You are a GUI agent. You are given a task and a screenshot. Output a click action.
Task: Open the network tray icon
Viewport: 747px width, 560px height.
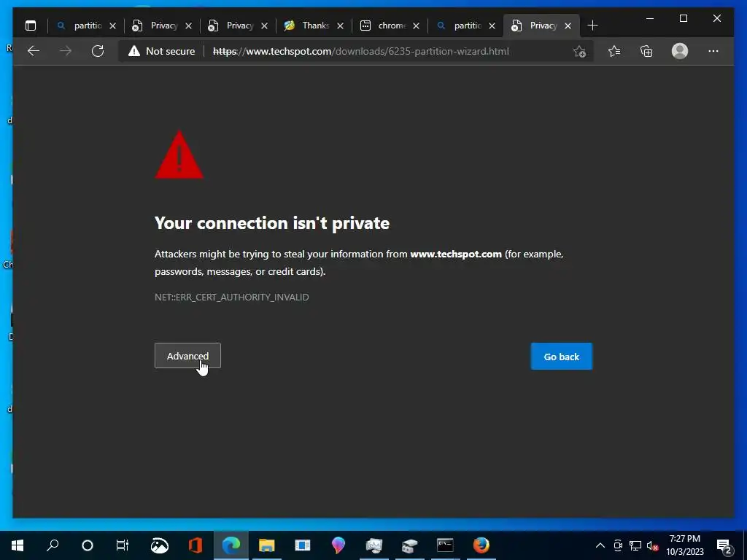point(635,545)
